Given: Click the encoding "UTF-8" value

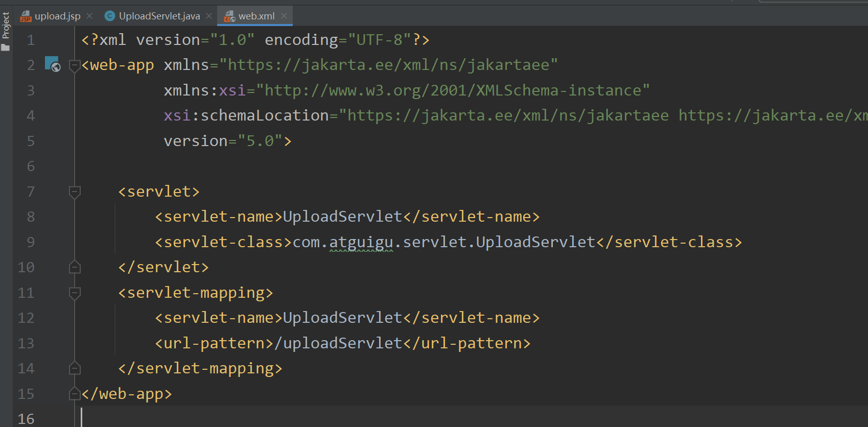Looking at the screenshot, I should [x=380, y=40].
